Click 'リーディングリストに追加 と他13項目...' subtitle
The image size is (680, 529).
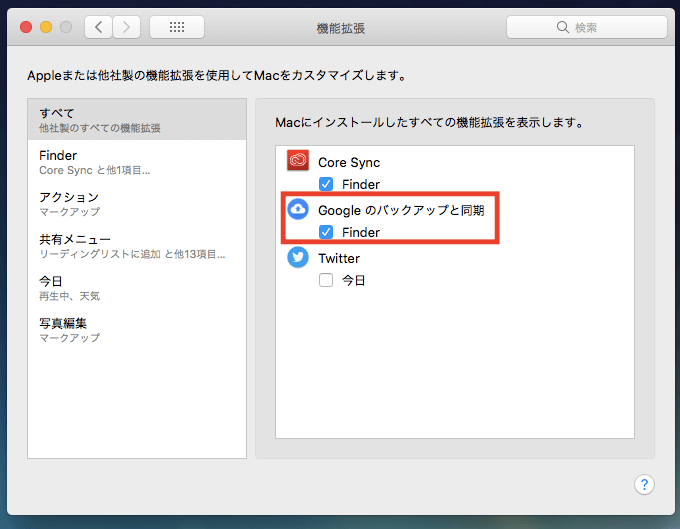click(132, 254)
